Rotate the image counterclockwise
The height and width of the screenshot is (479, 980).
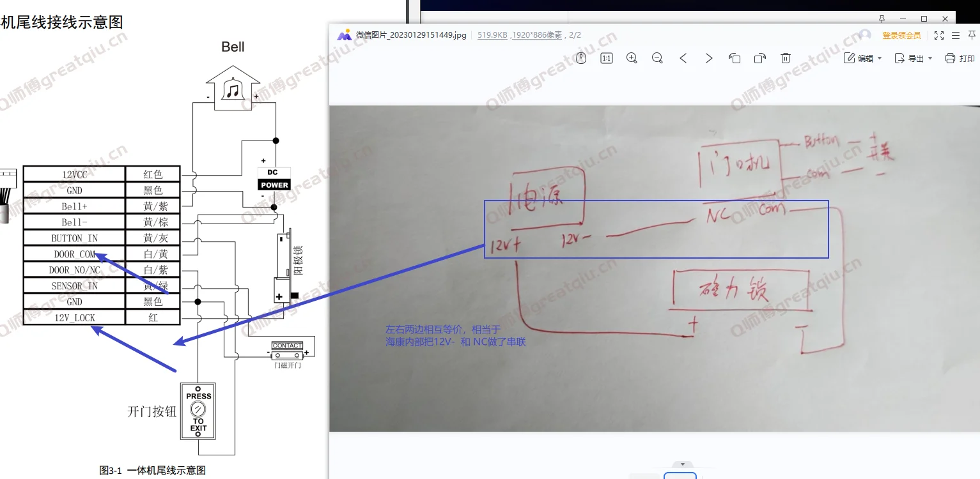click(735, 58)
